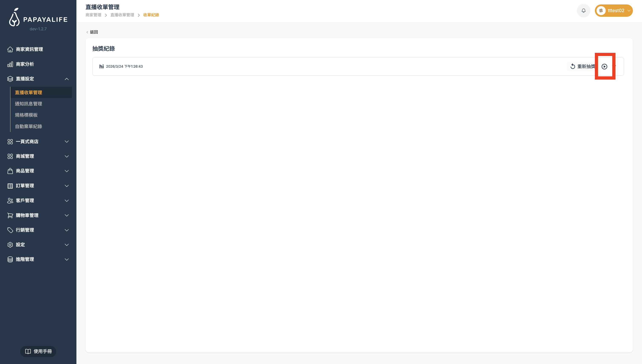Open the tttest02 account dropdown
Image resolution: width=642 pixels, height=364 pixels.
[x=614, y=11]
